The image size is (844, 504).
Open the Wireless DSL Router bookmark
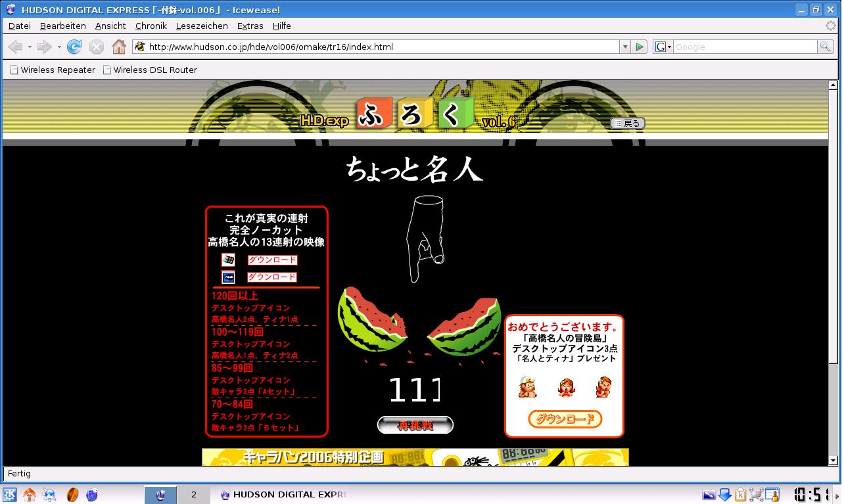150,70
